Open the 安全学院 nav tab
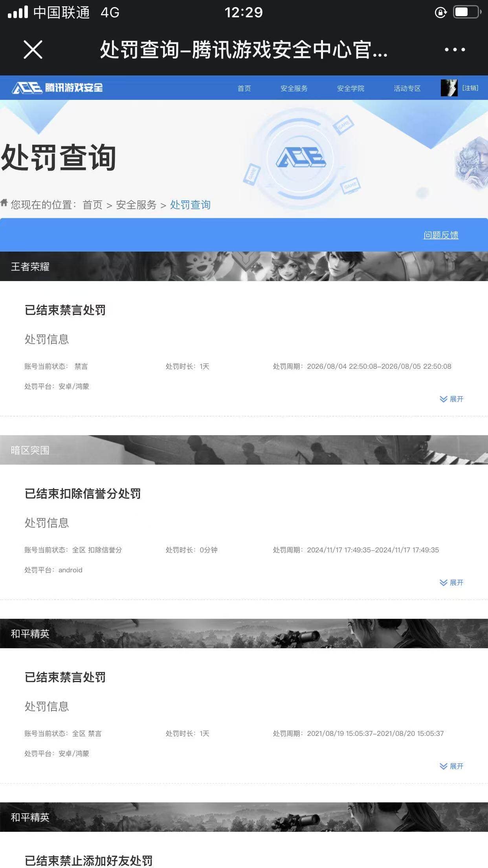The height and width of the screenshot is (868, 488). 350,88
